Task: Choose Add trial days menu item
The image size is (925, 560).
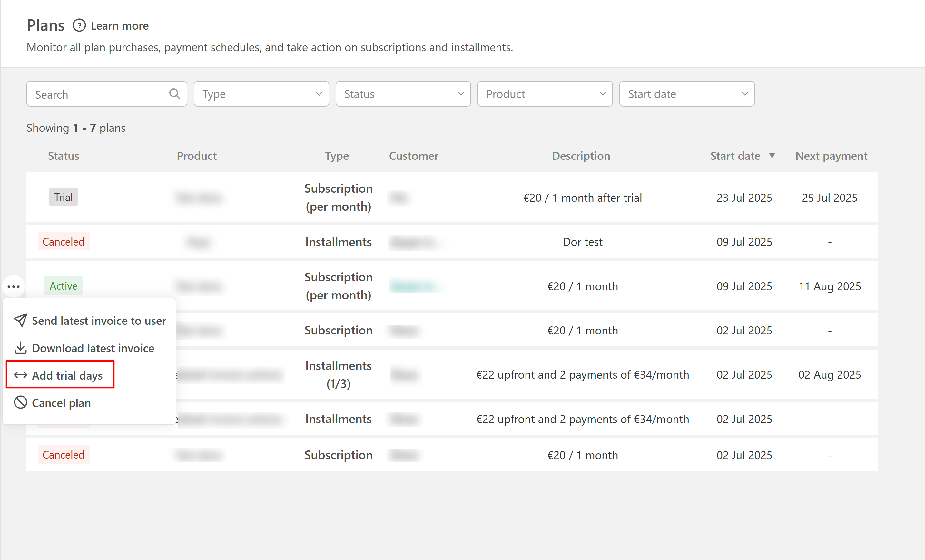Action: [67, 375]
